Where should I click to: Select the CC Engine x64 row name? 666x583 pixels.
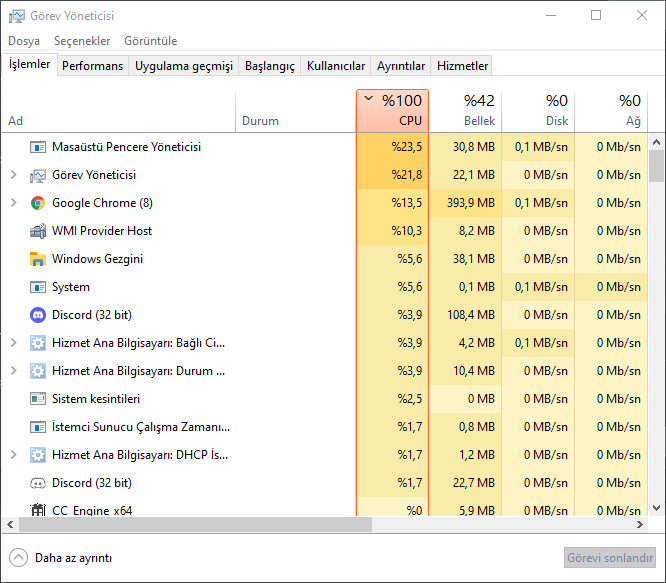[92, 510]
